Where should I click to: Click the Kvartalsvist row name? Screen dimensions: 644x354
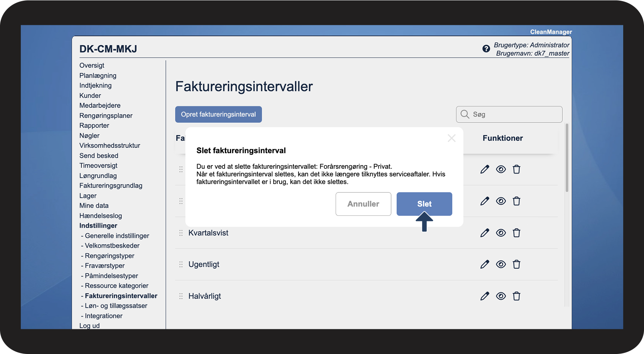[208, 233]
